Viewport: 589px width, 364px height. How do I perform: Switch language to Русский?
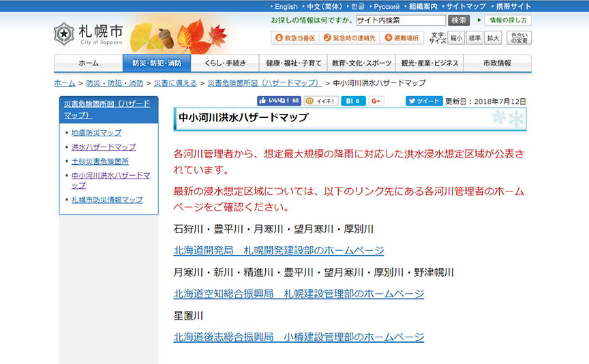point(387,6)
